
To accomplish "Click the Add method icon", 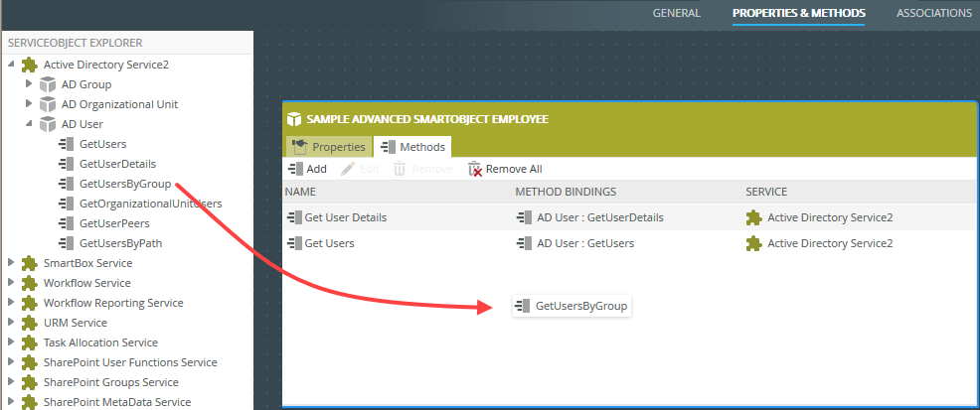I will [x=294, y=169].
